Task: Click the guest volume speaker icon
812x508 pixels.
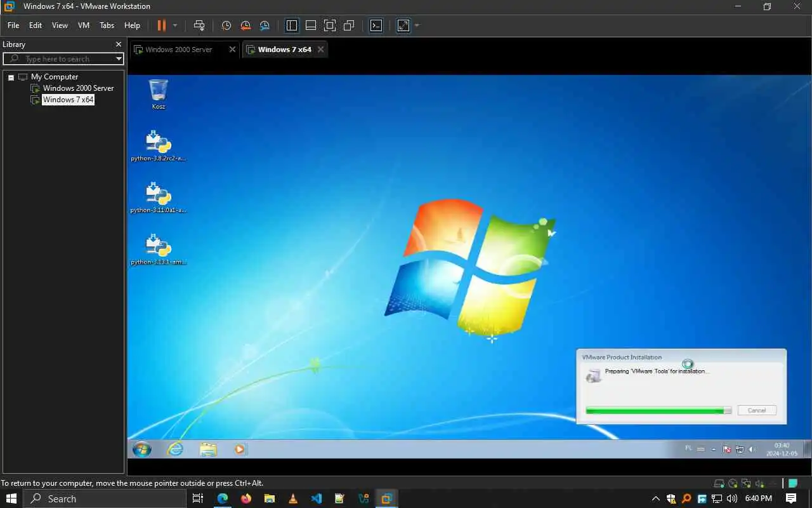Action: pos(752,449)
